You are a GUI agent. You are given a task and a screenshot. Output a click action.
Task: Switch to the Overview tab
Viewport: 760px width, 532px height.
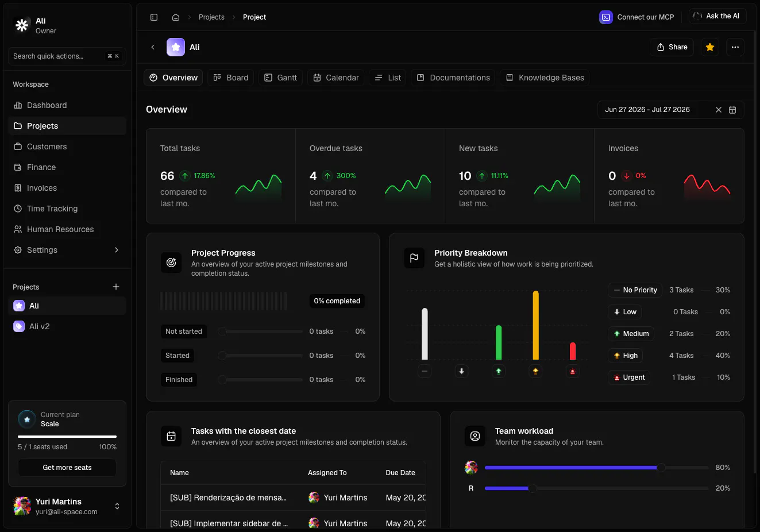173,78
